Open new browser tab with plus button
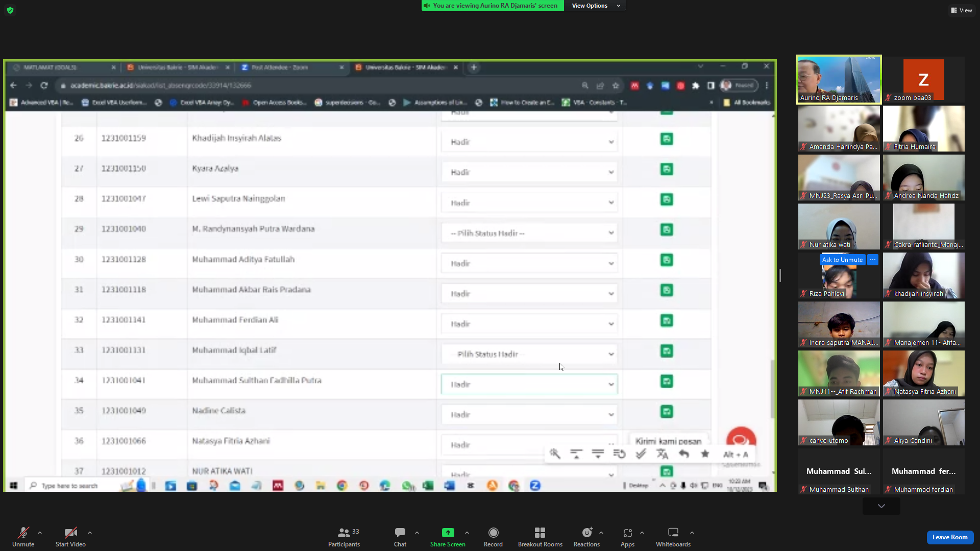The image size is (980, 551). 474,67
